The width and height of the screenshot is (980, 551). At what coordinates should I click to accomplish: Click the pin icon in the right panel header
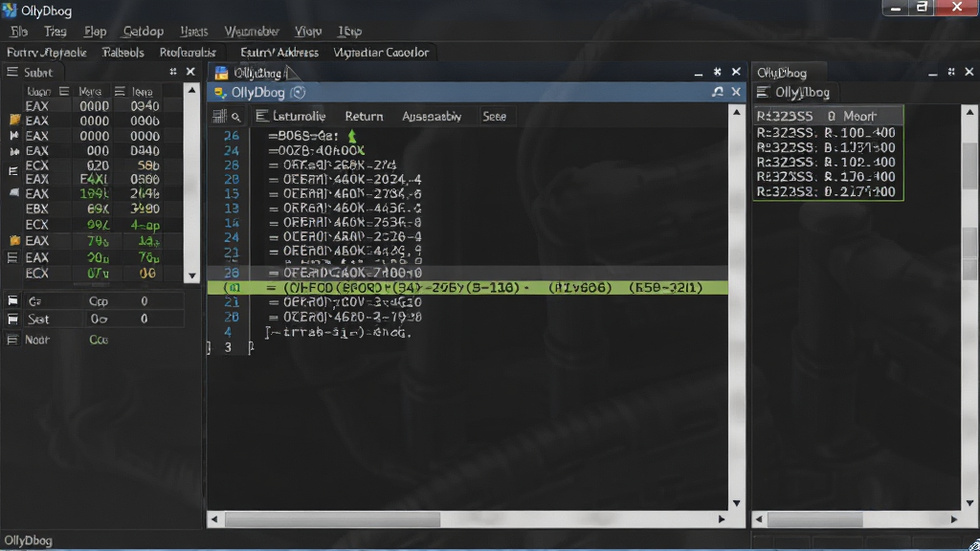point(951,72)
